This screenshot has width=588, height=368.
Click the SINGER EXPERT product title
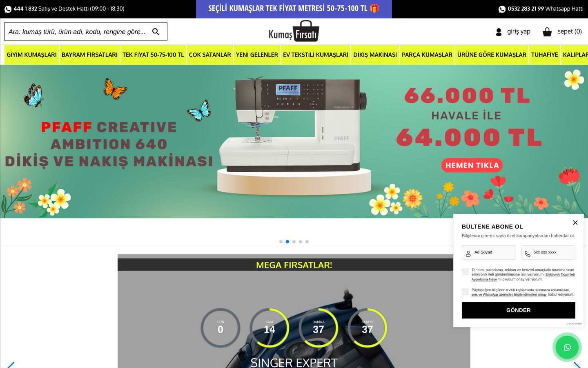tap(294, 362)
